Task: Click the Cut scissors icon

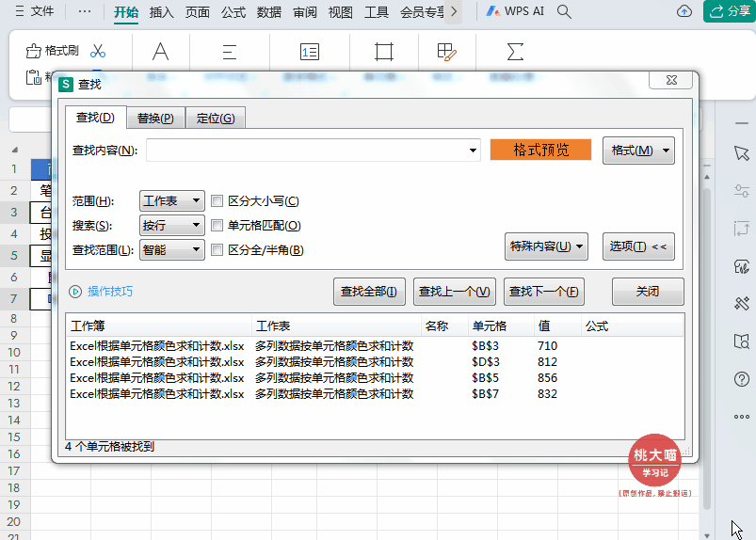Action: 98,51
